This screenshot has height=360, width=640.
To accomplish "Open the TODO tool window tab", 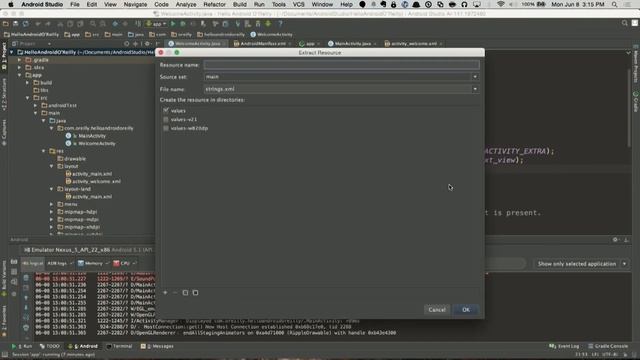I will click(x=49, y=346).
